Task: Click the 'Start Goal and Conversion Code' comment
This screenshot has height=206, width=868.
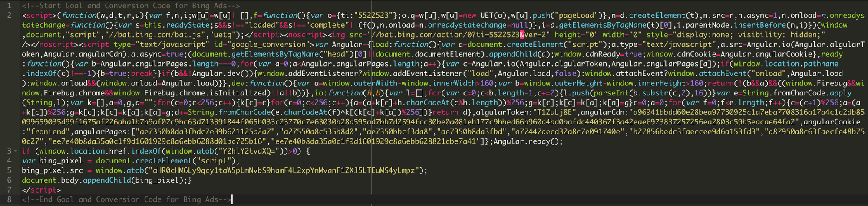Action: 131,6
